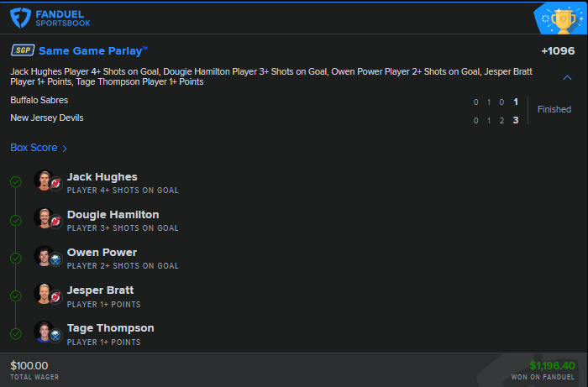Collapse the parlay details with the up chevron
The width and height of the screenshot is (588, 387).
pyautogui.click(x=567, y=77)
